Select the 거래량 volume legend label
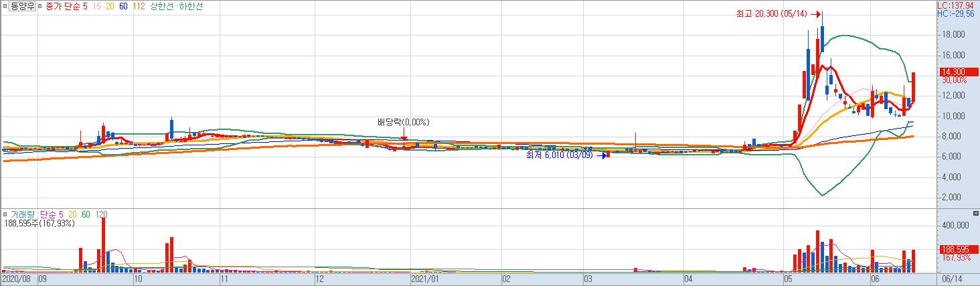Image resolution: width=980 pixels, height=286 pixels. pos(22,214)
